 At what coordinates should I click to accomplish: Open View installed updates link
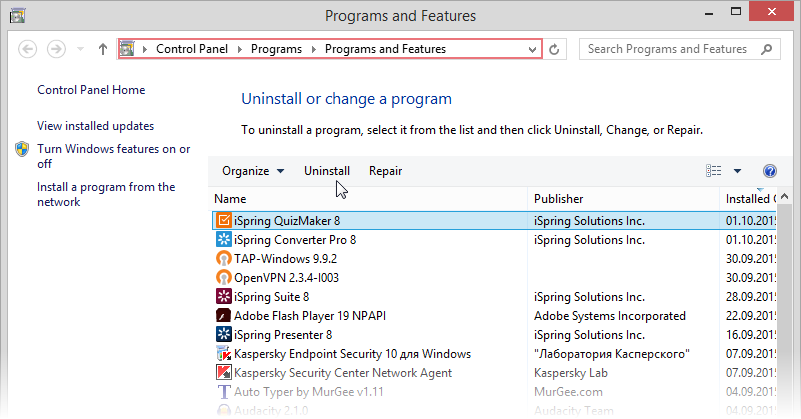pyautogui.click(x=96, y=126)
